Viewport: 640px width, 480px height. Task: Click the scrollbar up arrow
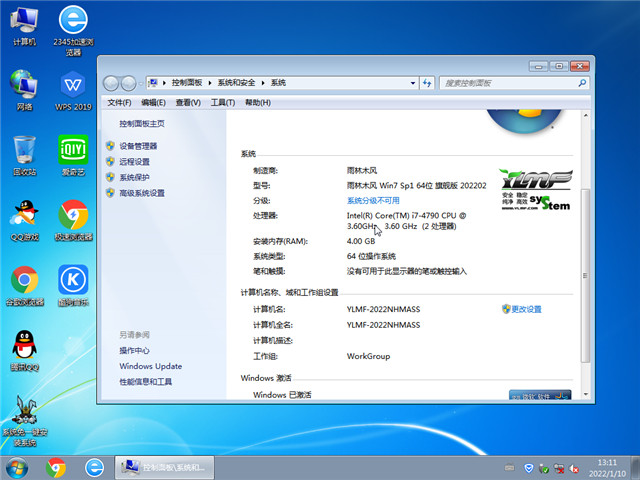point(586,116)
